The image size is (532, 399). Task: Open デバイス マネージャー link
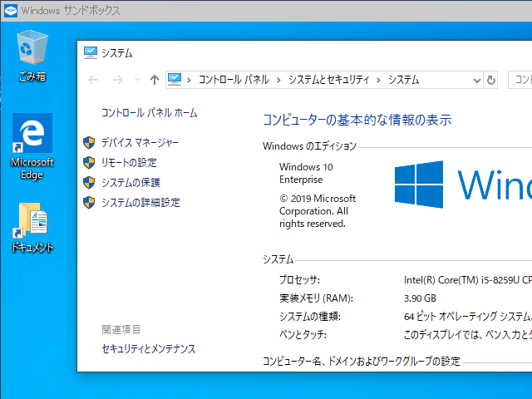(x=140, y=143)
